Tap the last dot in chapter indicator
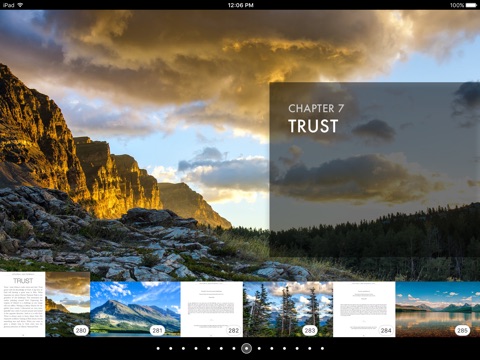This screenshot has height=360, width=480. 322,348
